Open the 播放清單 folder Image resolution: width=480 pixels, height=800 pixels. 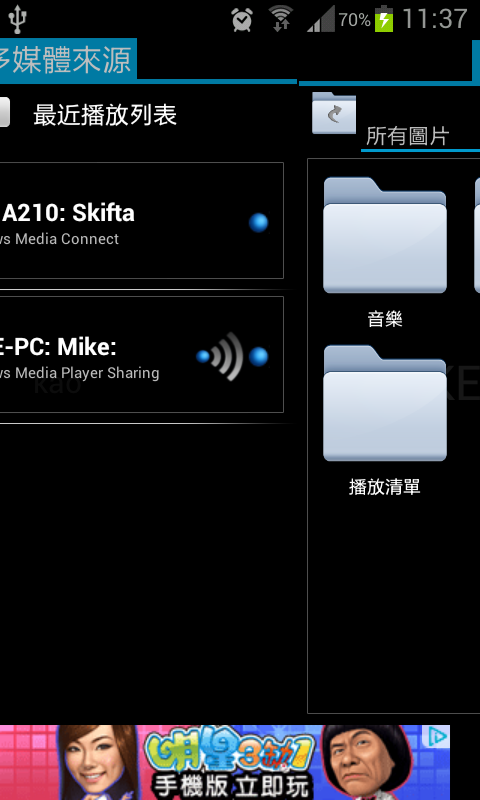pyautogui.click(x=385, y=404)
